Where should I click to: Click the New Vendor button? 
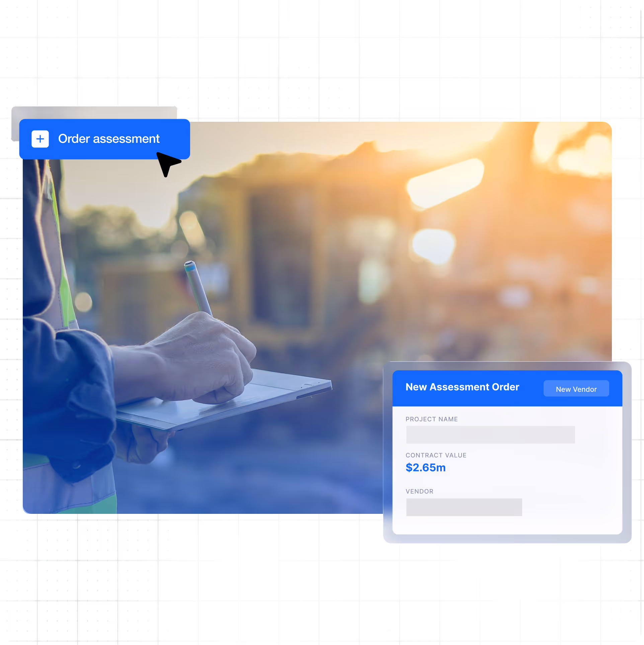(576, 389)
